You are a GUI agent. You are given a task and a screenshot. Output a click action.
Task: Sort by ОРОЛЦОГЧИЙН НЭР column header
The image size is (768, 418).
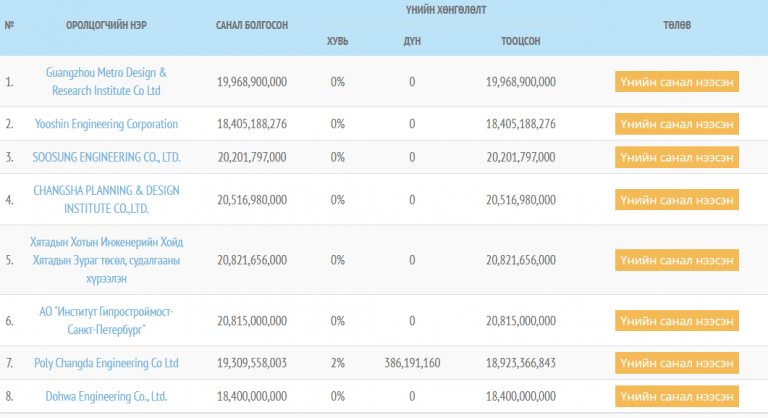point(107,24)
